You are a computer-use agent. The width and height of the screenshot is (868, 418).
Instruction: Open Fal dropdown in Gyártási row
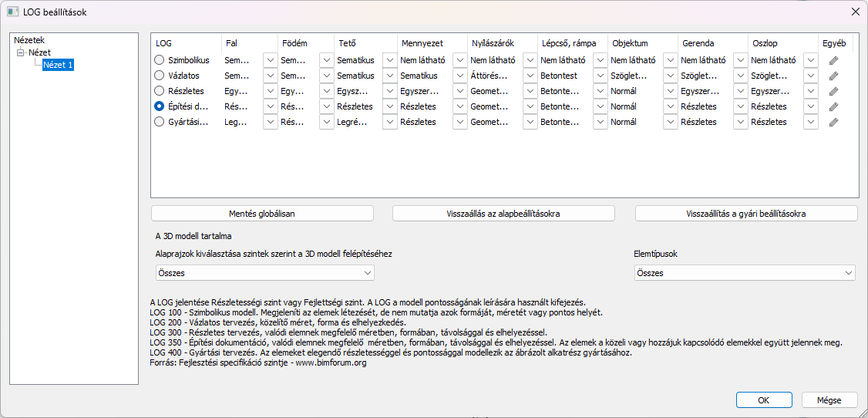coord(270,122)
